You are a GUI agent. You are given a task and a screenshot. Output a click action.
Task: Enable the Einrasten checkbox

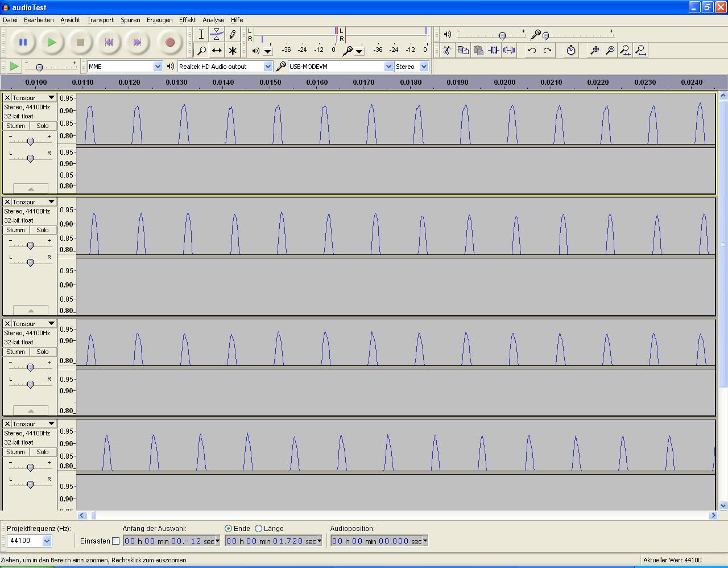(x=116, y=541)
